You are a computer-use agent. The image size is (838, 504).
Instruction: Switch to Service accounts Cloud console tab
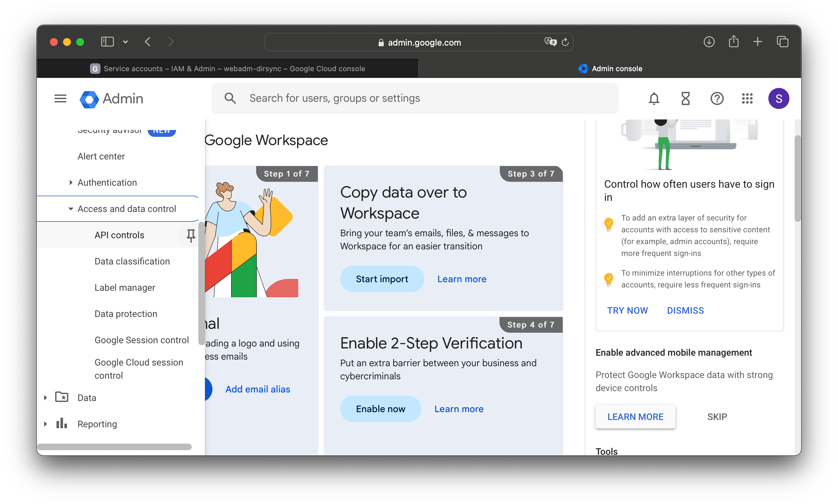click(228, 69)
